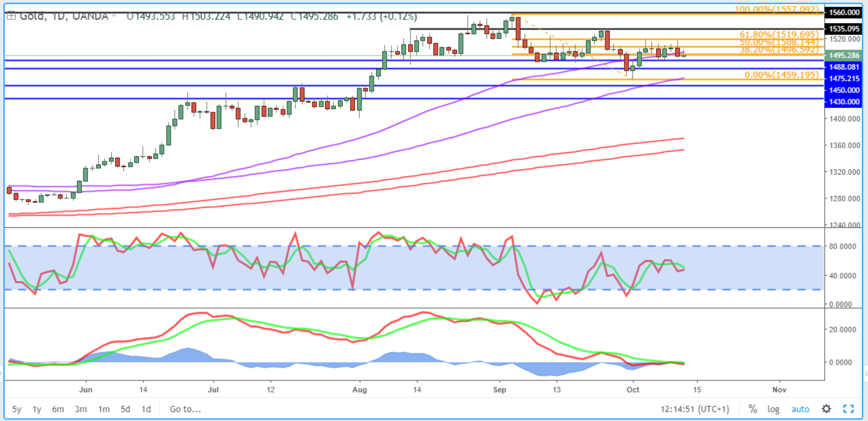Screen dimensions: 868x421
Task: Select the 100.00%(1557.092) Fibonacci label
Action: 777,9
